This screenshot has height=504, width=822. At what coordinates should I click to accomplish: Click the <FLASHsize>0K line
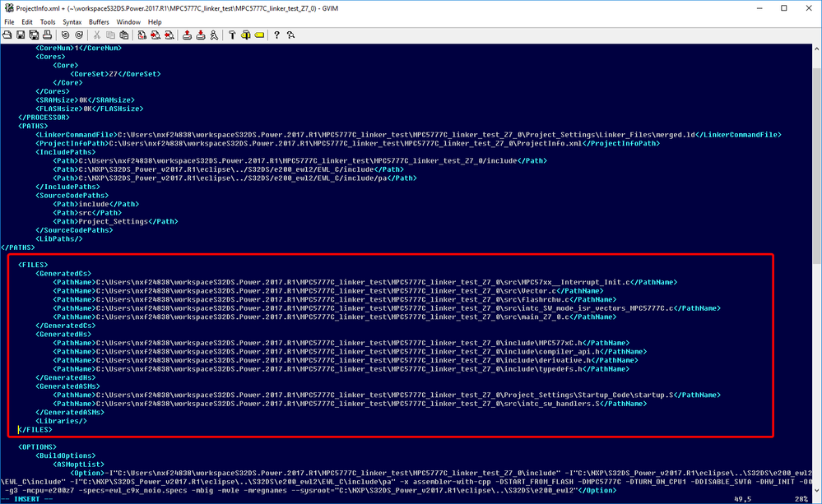[89, 109]
